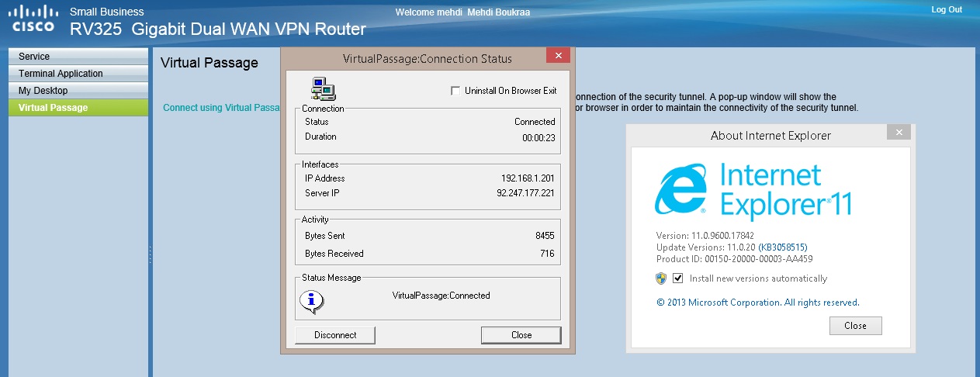
Task: Click Connect using Virtual Passage link
Action: pyautogui.click(x=220, y=108)
